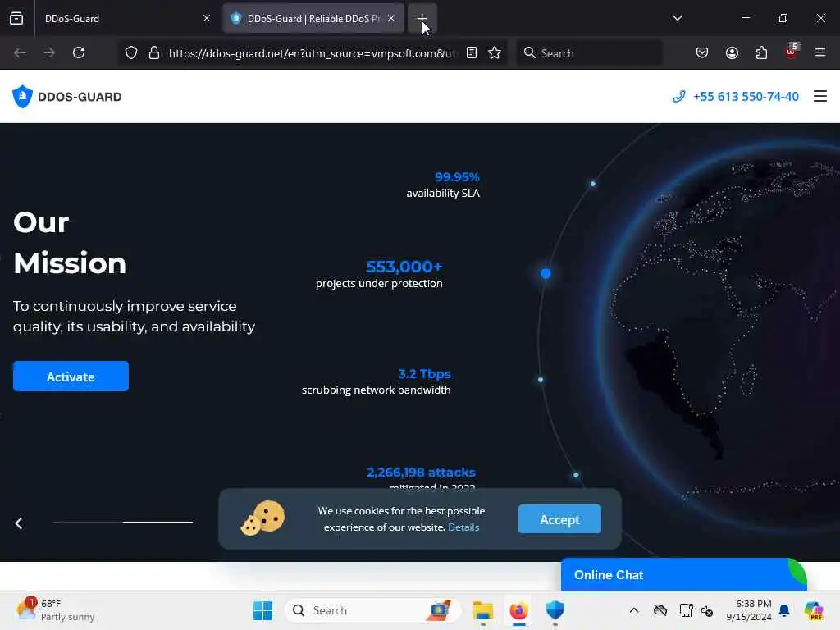Click the blue Activate button

(71, 377)
